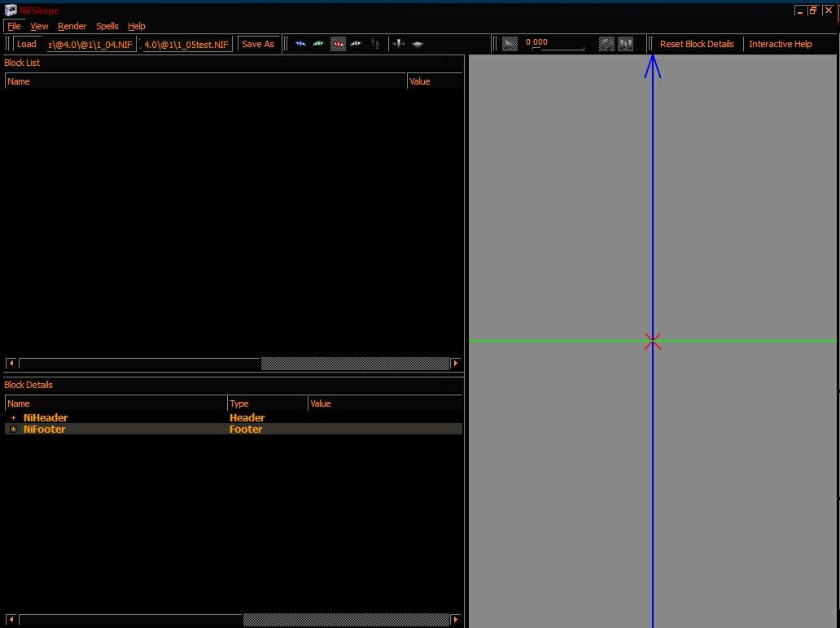The height and width of the screenshot is (628, 840).
Task: Click Block List scrollbar right arrow
Action: click(x=456, y=364)
